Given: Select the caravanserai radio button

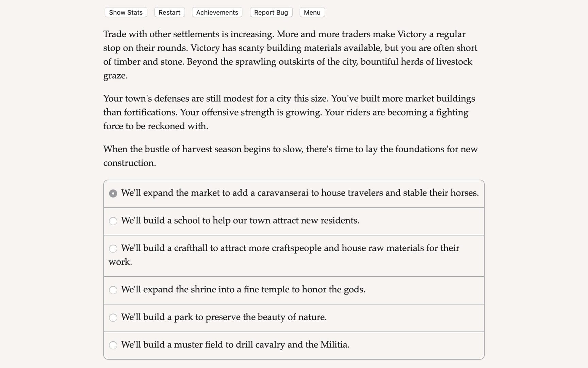Looking at the screenshot, I should click(113, 194).
